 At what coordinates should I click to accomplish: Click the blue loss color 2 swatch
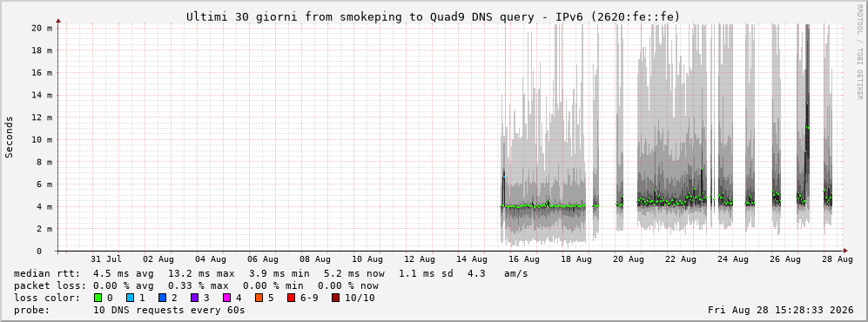click(162, 298)
